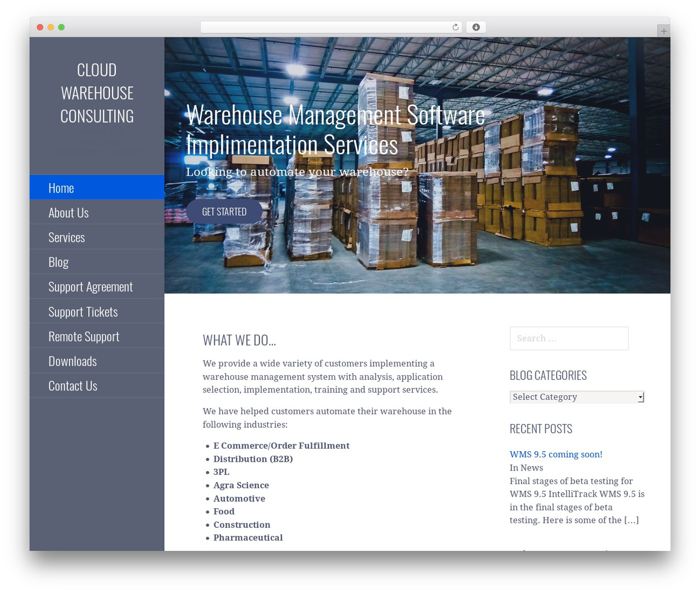Click the 'Construction' list item
Viewport: 700px width, 593px height.
242,525
